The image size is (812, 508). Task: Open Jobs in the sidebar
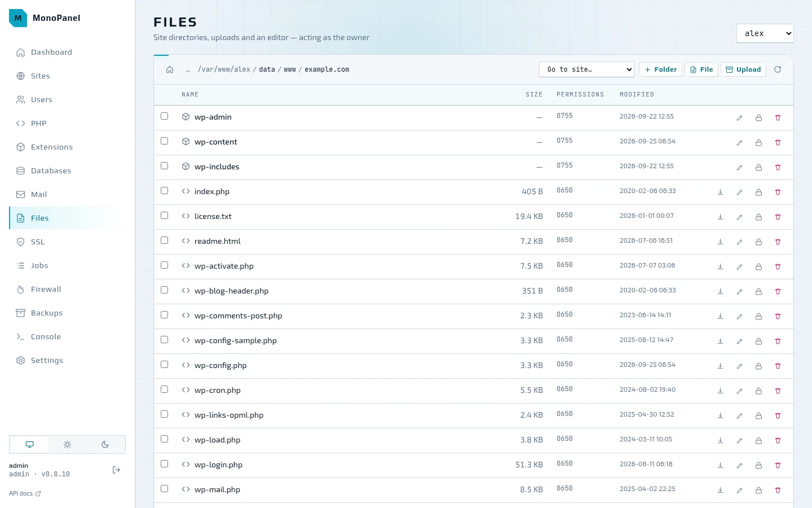[x=68, y=265]
